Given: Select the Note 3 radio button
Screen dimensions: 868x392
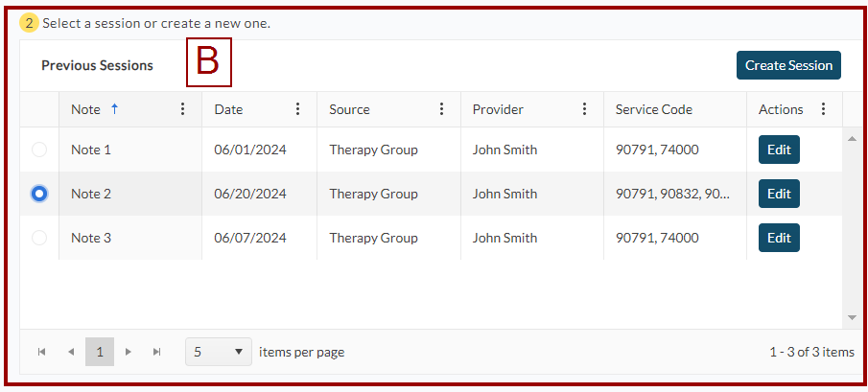Looking at the screenshot, I should [39, 238].
